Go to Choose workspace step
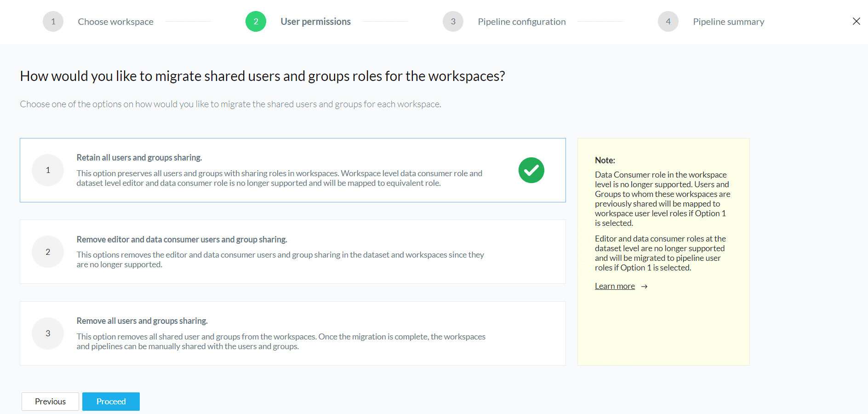Viewport: 868px width, 414px height. 115,22
